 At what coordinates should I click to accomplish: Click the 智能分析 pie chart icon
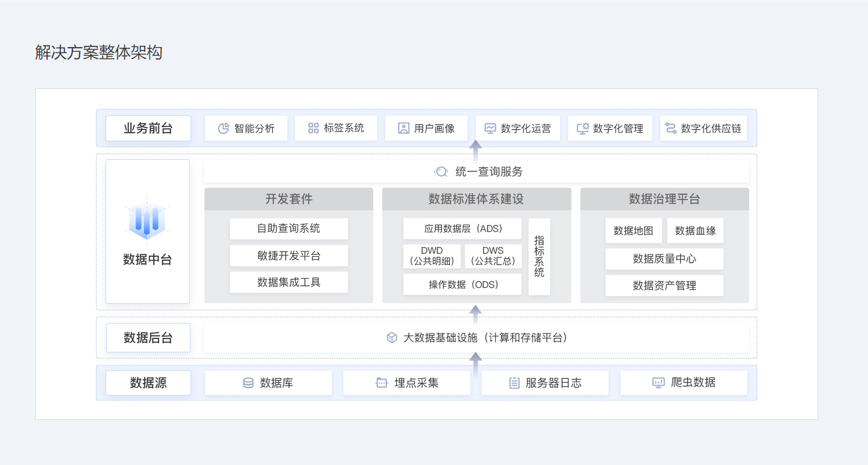pyautogui.click(x=224, y=128)
